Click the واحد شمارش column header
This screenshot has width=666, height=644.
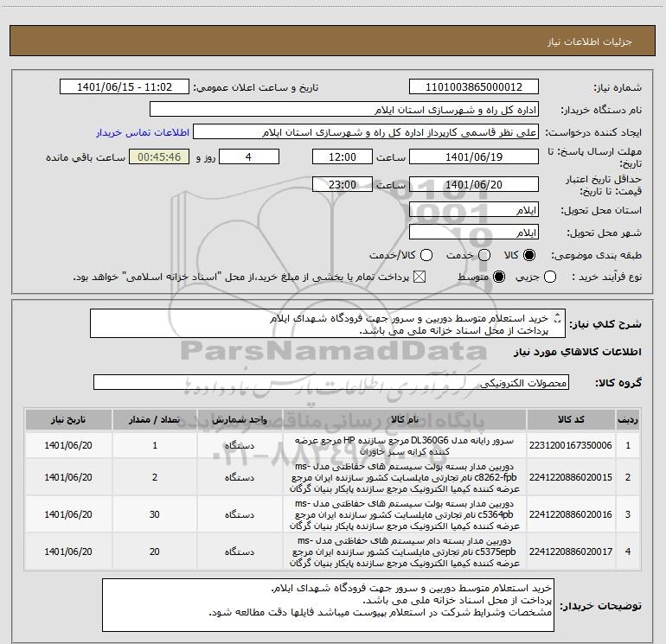point(240,420)
